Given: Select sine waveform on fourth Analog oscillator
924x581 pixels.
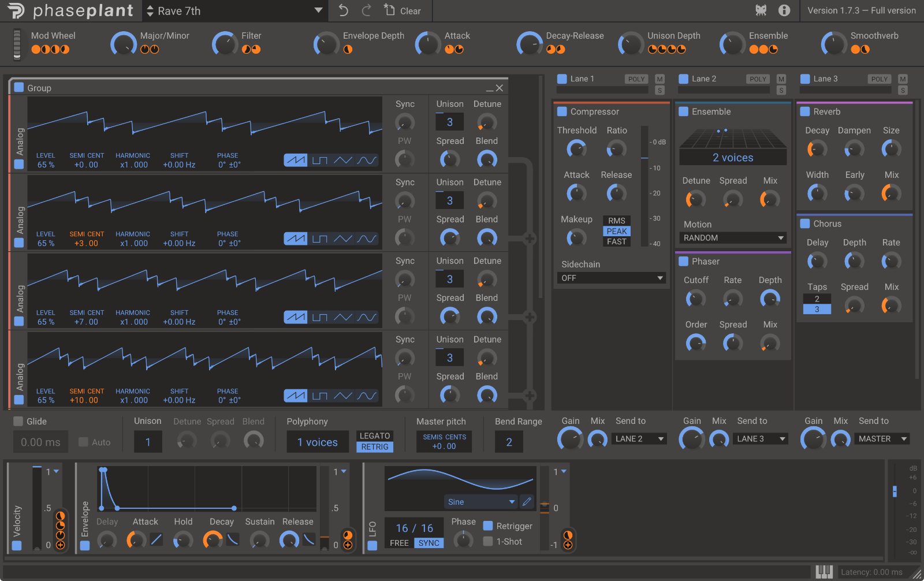Looking at the screenshot, I should pyautogui.click(x=367, y=396).
